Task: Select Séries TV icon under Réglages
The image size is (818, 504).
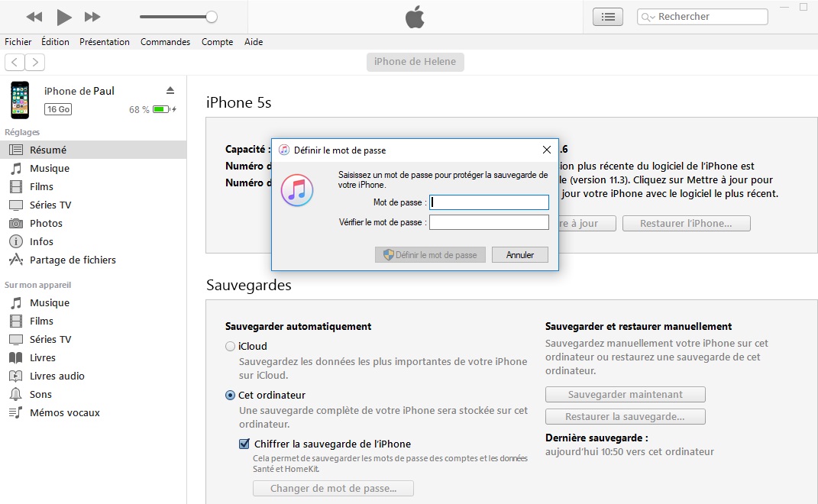Action: 16,205
